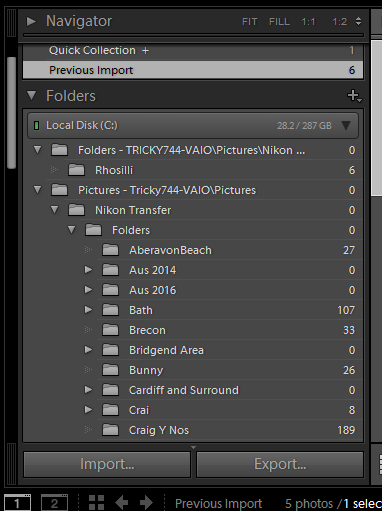The height and width of the screenshot is (511, 382).
Task: Go back with left arrow icon
Action: click(x=122, y=503)
